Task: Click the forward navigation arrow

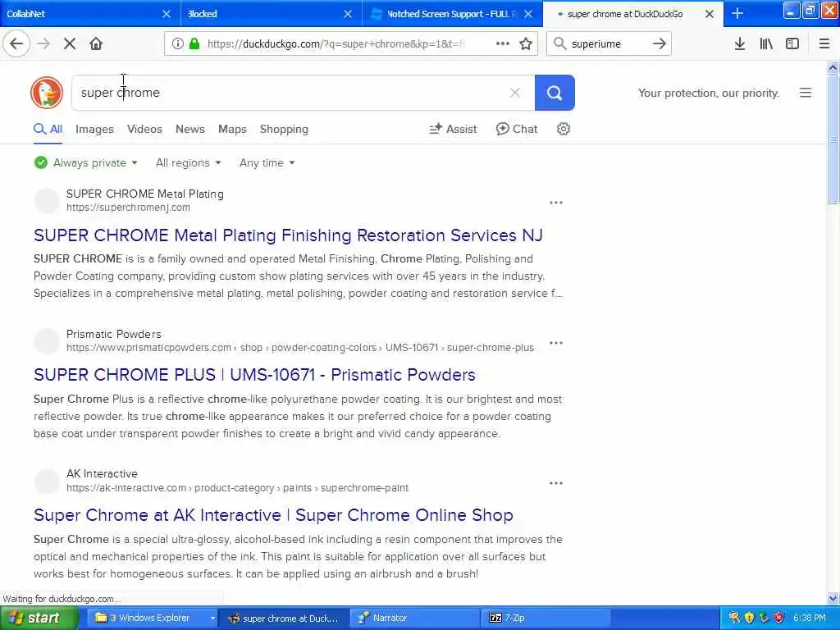Action: [44, 44]
